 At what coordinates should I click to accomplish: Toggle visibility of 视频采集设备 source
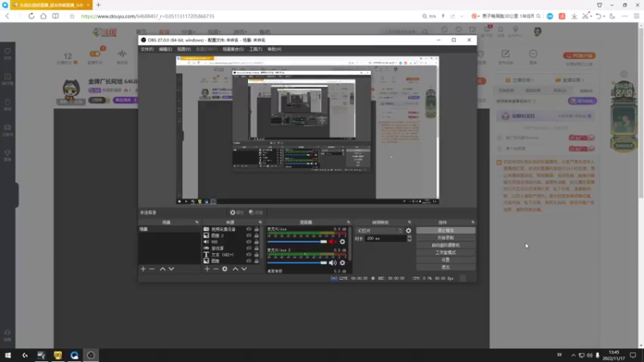tap(249, 229)
